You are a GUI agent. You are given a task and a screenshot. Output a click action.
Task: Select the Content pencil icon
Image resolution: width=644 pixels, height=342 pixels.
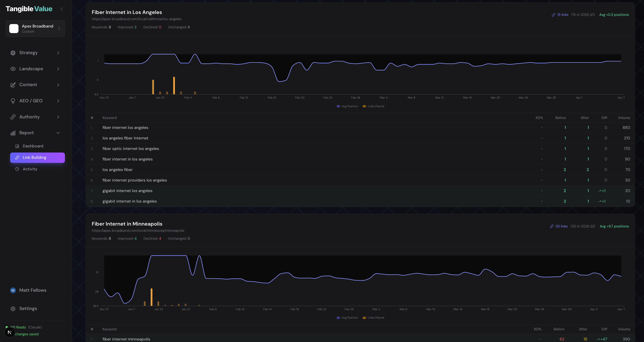[13, 85]
